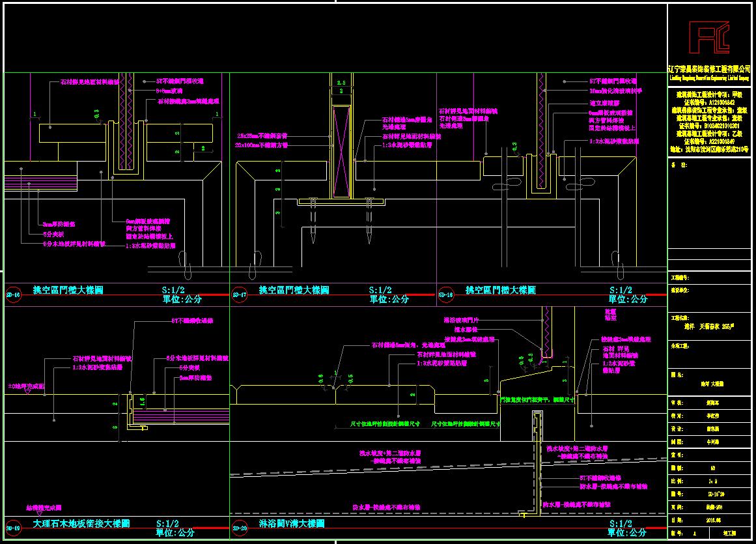Click the S:1/2 scale label of SD-17

click(380, 290)
